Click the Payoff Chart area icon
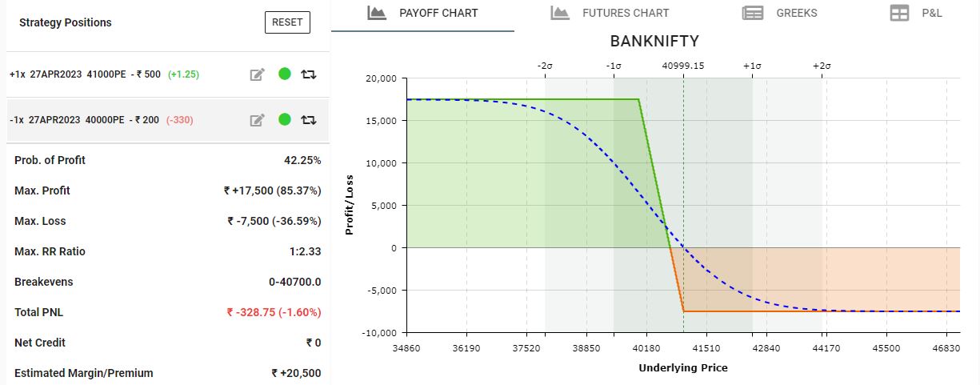This screenshot has height=385, width=980. tap(377, 13)
